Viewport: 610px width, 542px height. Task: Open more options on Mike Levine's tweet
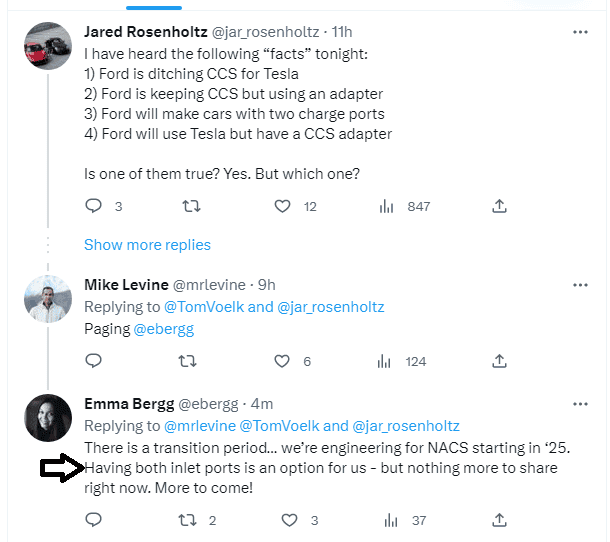pos(580,284)
